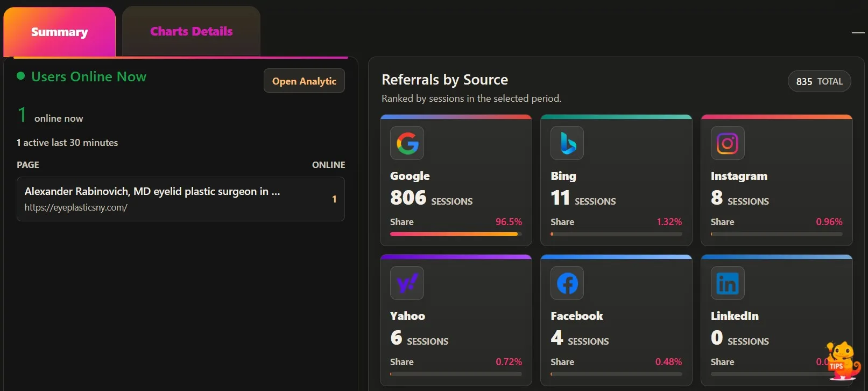This screenshot has height=391, width=868.
Task: Click 'Ranked by sessions in the selected period' subtitle
Action: click(x=471, y=99)
